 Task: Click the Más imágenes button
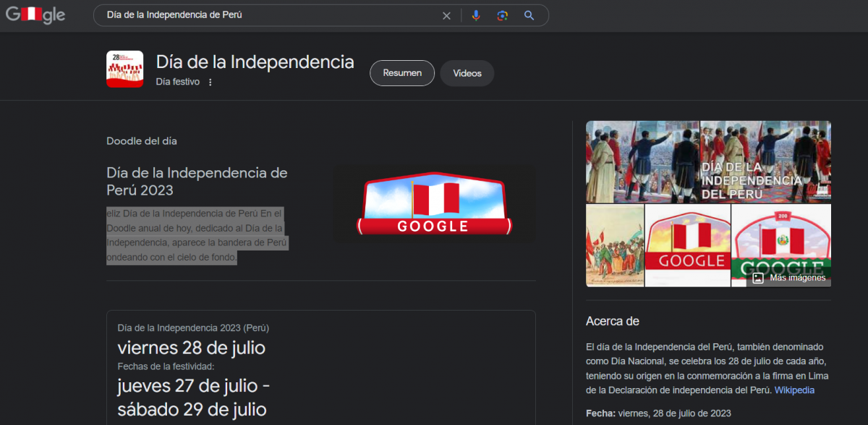pyautogui.click(x=788, y=278)
